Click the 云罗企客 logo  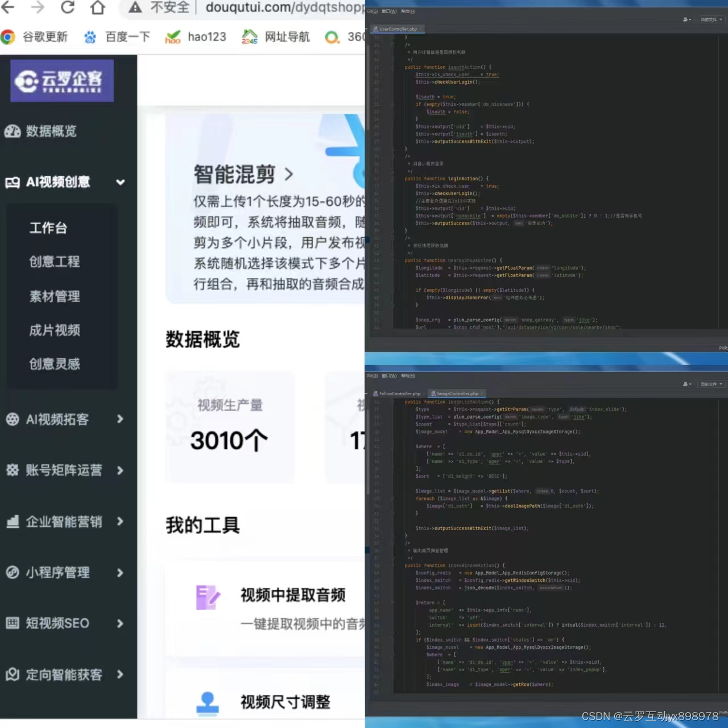tap(61, 81)
